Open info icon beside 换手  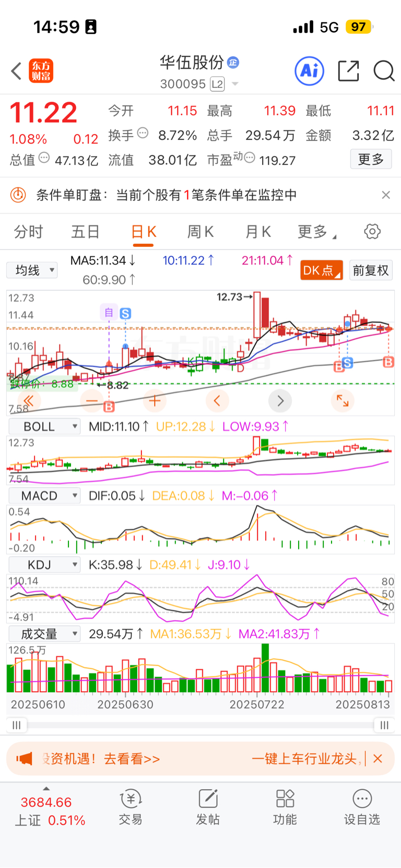pos(143,133)
